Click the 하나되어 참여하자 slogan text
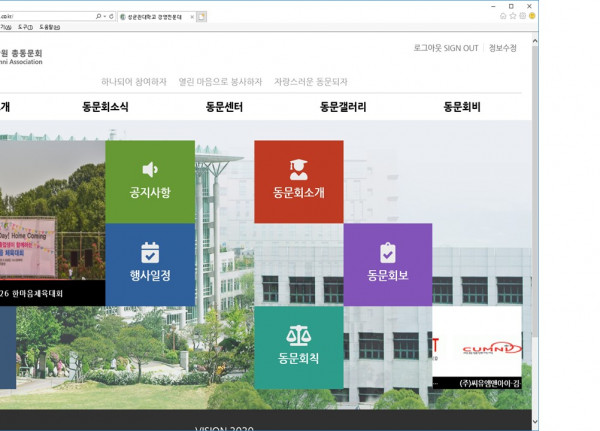The image size is (600, 431). pos(134,82)
